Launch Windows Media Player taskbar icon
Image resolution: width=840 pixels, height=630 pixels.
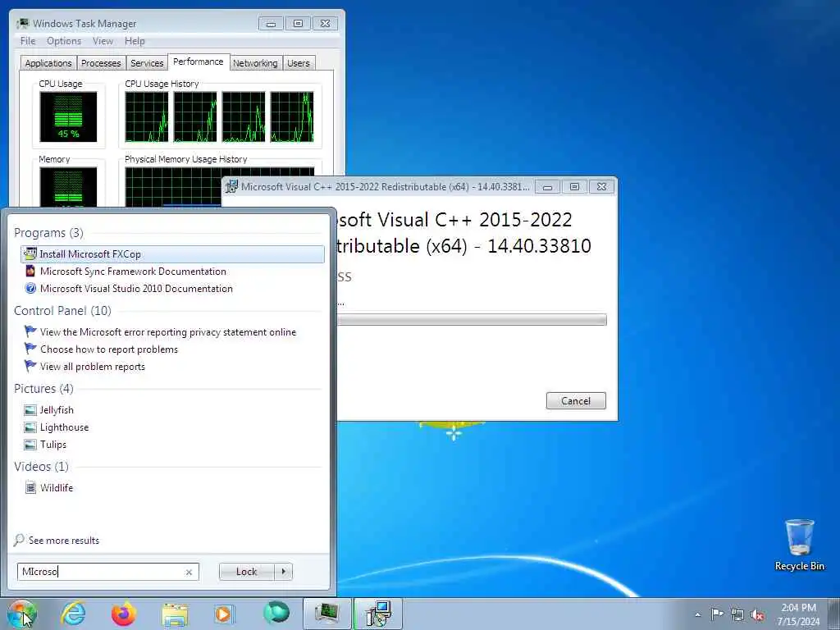pos(225,614)
